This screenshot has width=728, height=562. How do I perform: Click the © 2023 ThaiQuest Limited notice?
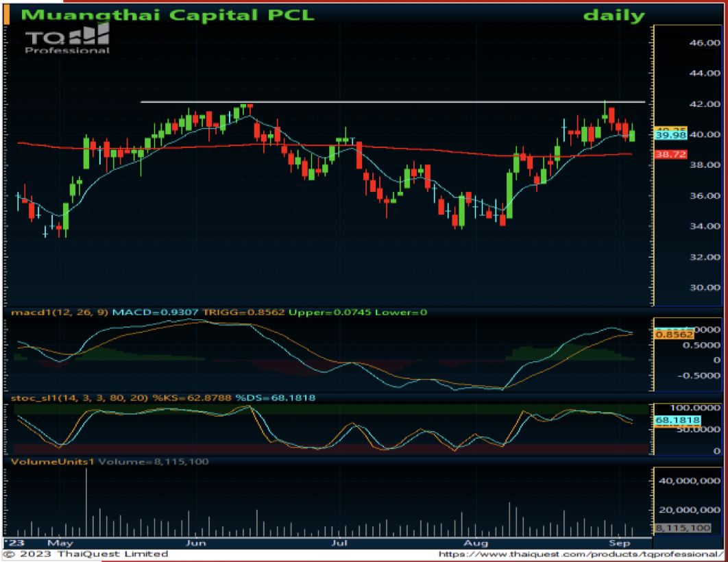tap(86, 554)
